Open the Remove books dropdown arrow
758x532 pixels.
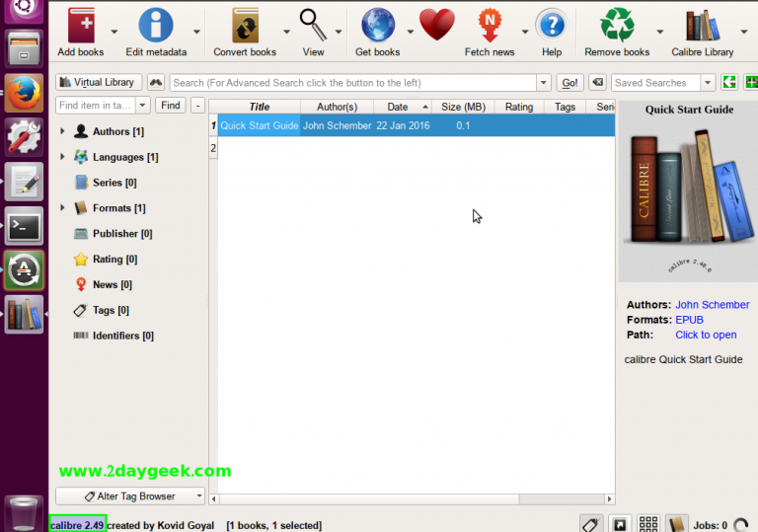[x=660, y=32]
